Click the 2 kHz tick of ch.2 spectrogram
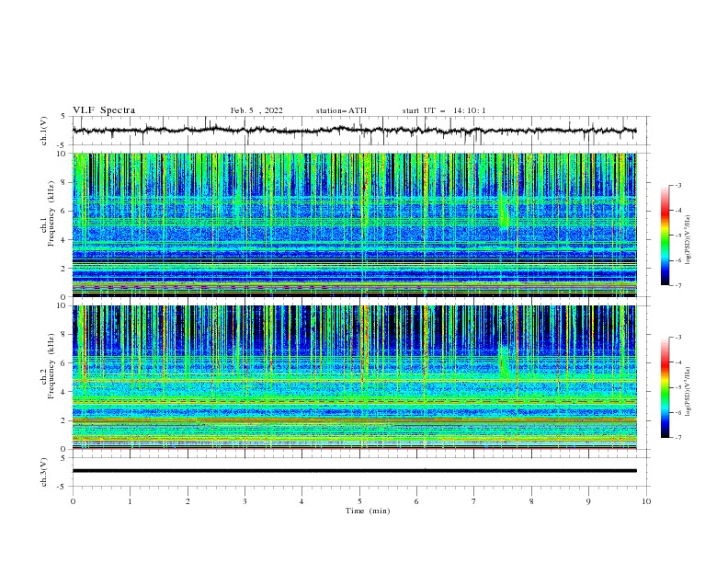 [65, 420]
